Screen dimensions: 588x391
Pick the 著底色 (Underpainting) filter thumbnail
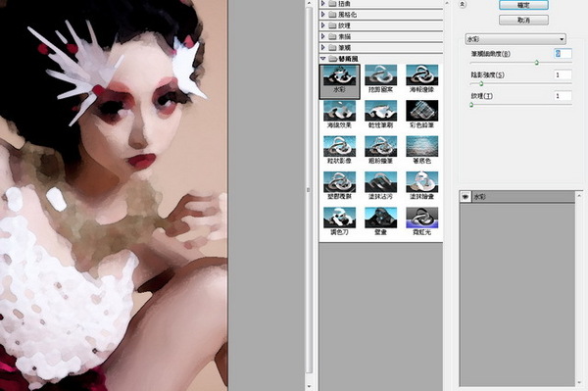[x=421, y=150]
